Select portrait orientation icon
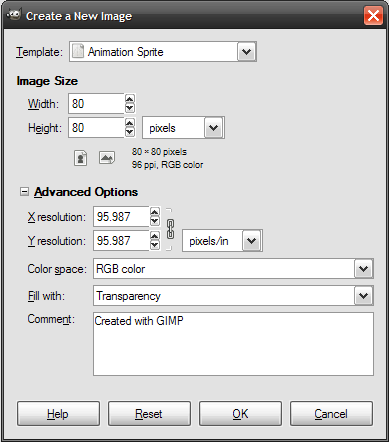The width and height of the screenshot is (389, 442). pyautogui.click(x=81, y=158)
